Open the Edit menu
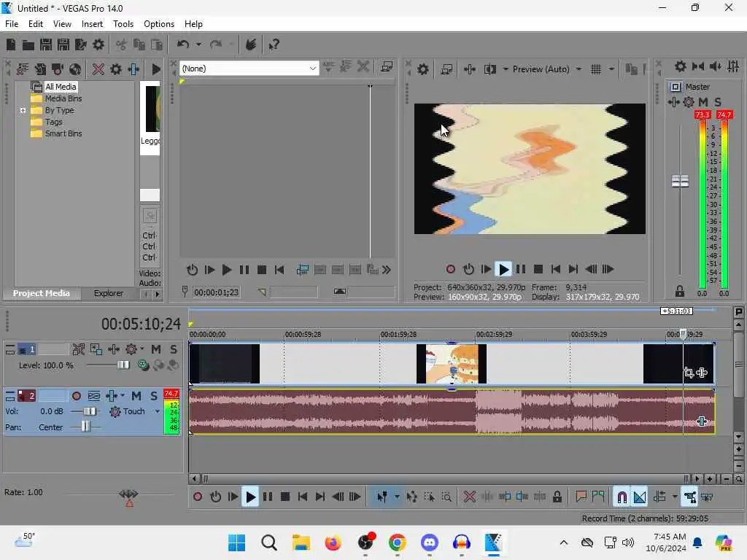Screen dimensions: 747x560 (x=36, y=24)
